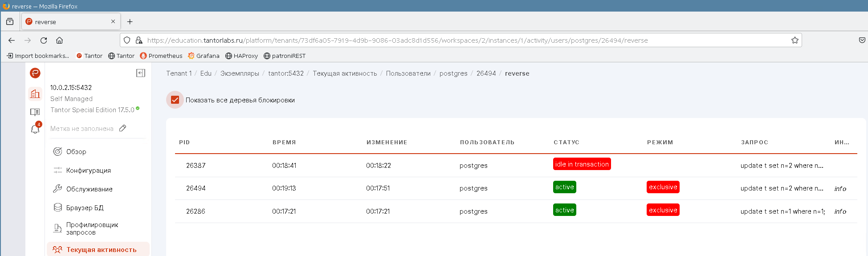
Task: Uncheck 'Показать все деревья блокировки' checkbox
Action: pyautogui.click(x=175, y=100)
